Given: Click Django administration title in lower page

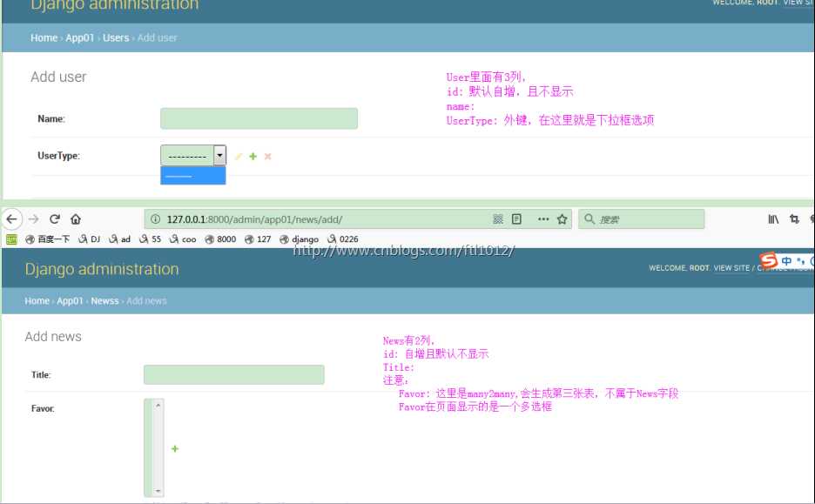Looking at the screenshot, I should click(x=102, y=269).
